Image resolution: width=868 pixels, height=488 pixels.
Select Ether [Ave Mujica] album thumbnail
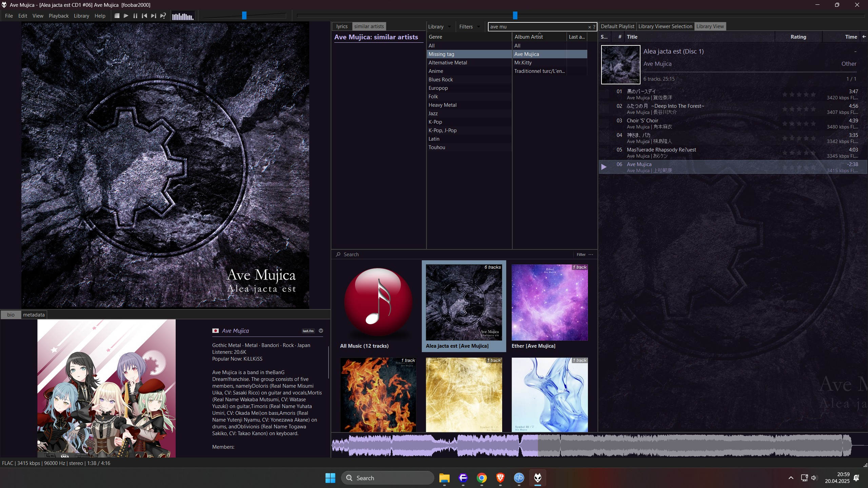(550, 306)
